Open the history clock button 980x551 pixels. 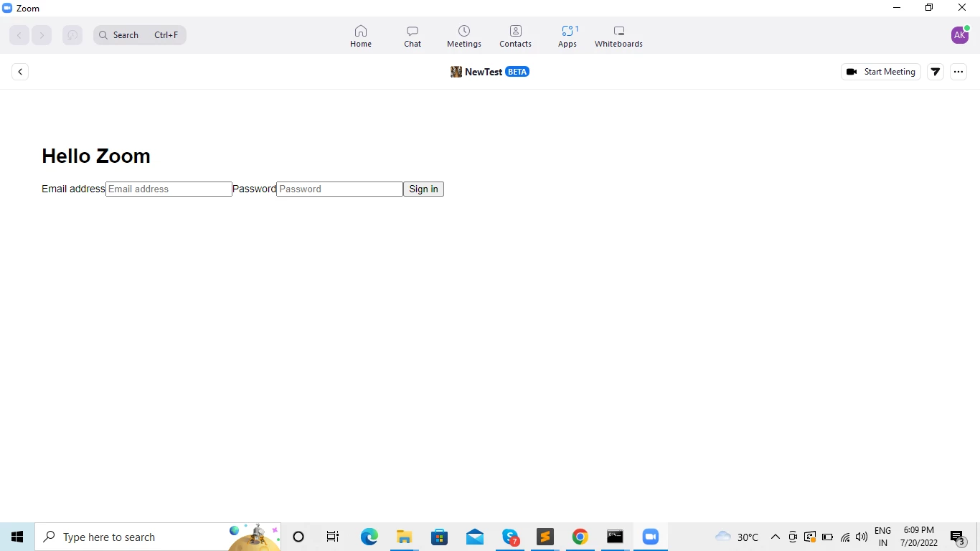(x=72, y=35)
